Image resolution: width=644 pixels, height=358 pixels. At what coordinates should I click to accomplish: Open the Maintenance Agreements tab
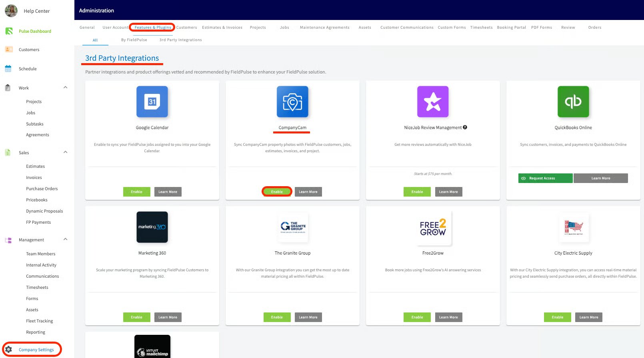[x=324, y=27]
